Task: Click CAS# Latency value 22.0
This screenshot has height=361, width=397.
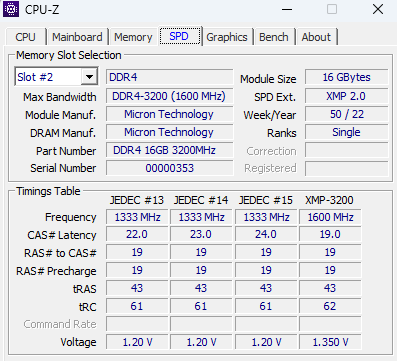Action: point(137,234)
